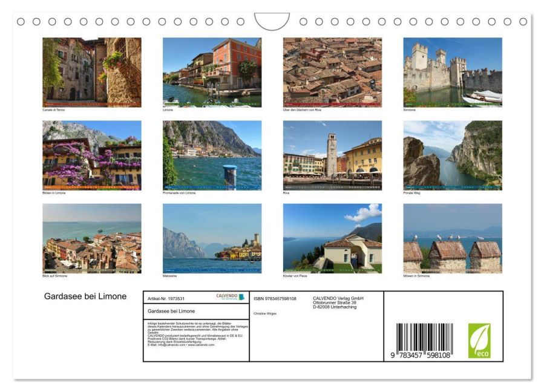Click the green eco leaf logo
This screenshot has height=392, width=544.
[x=479, y=341]
